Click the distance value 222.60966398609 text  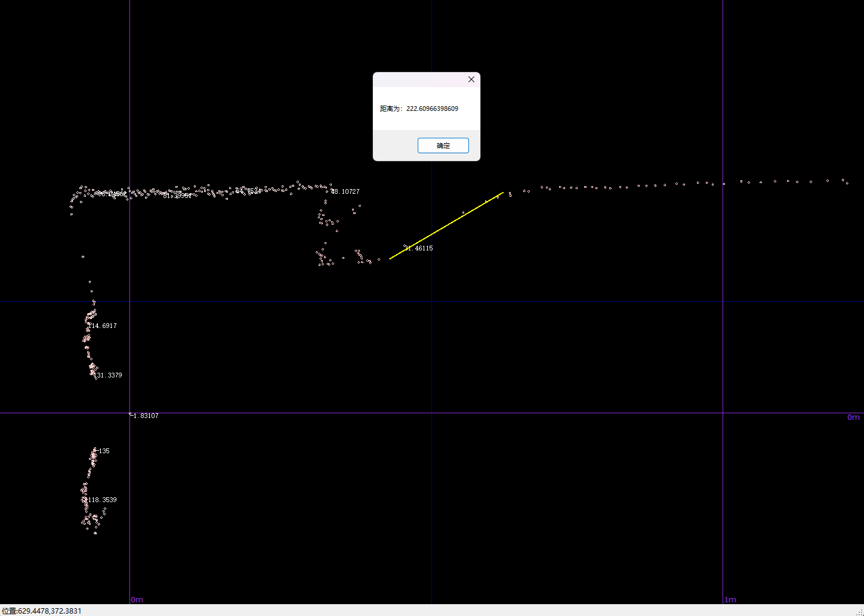click(432, 109)
